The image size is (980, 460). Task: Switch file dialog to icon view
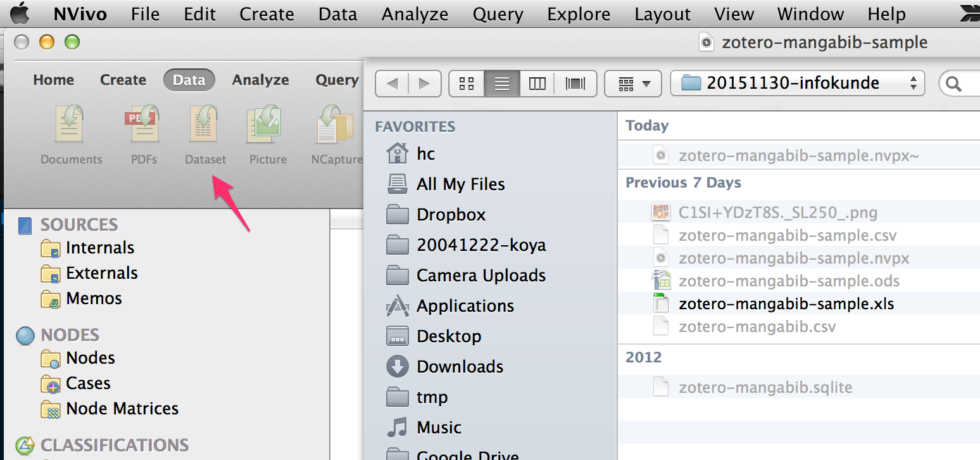click(467, 84)
